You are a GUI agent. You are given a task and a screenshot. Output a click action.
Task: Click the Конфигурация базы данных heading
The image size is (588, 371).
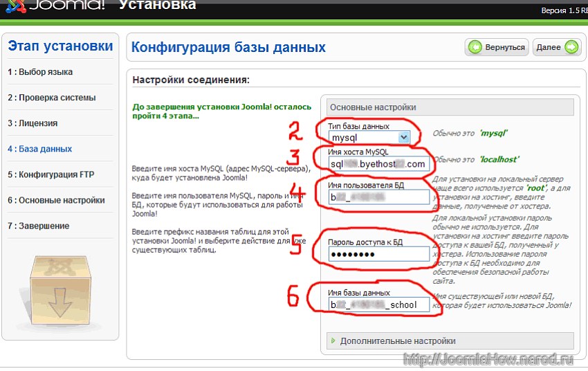(228, 47)
